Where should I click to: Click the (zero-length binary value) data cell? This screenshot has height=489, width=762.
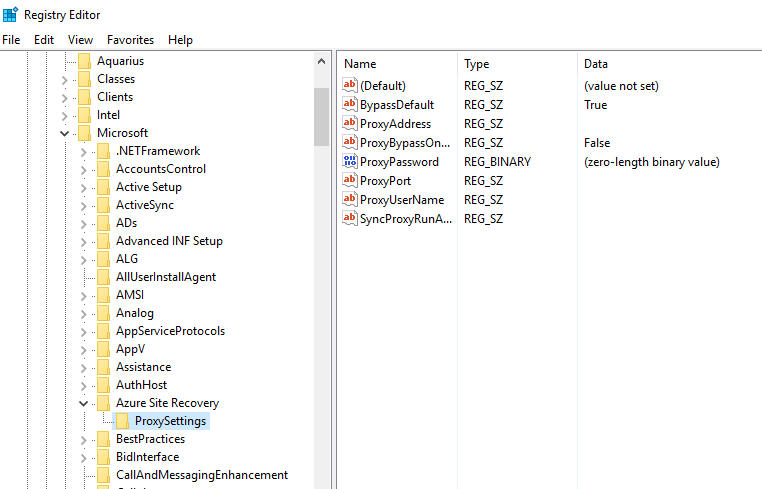coord(652,162)
